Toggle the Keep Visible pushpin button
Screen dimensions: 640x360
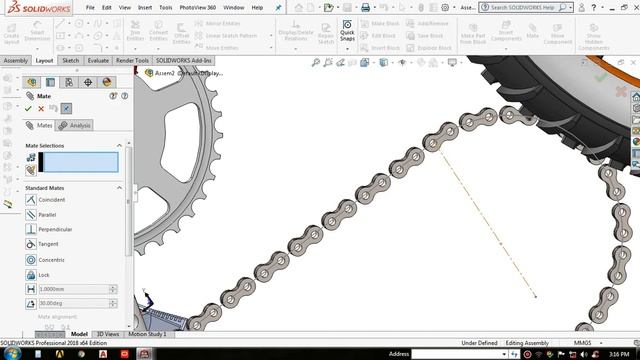[x=66, y=108]
